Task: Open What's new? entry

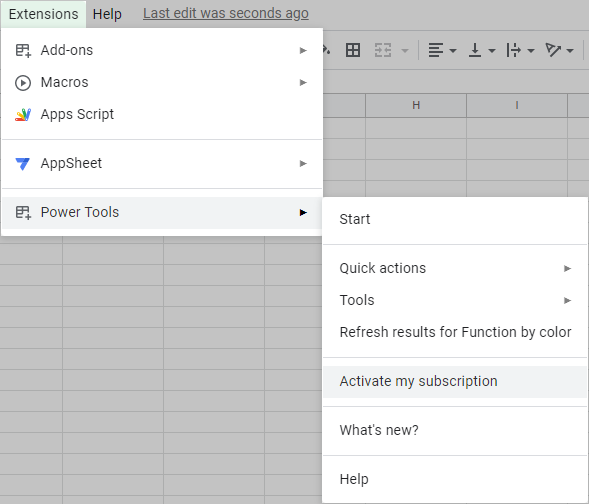Action: tap(455, 430)
